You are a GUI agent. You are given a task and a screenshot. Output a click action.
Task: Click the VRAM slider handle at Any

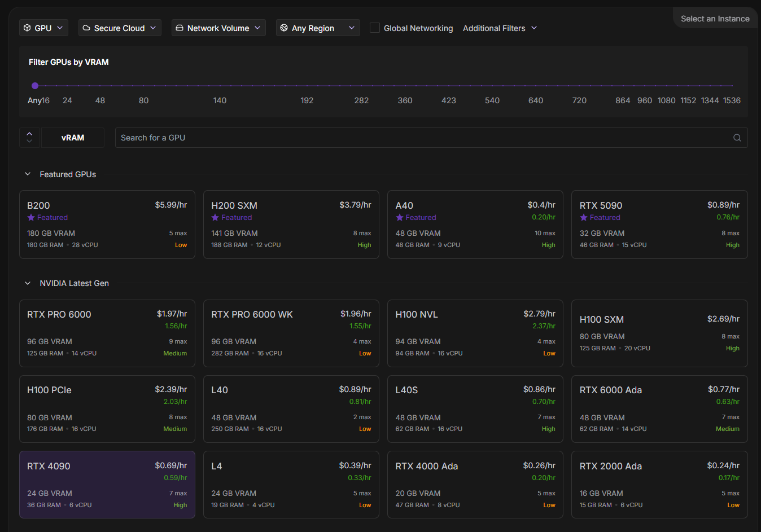(x=35, y=86)
